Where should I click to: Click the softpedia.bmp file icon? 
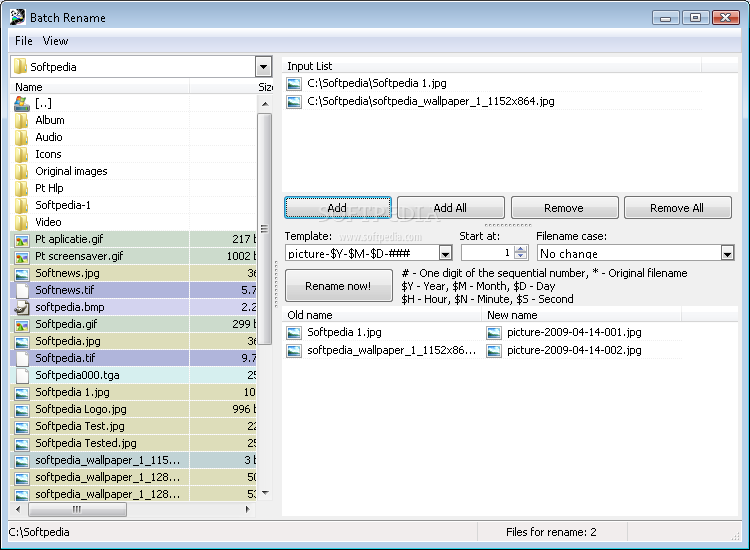click(22, 308)
